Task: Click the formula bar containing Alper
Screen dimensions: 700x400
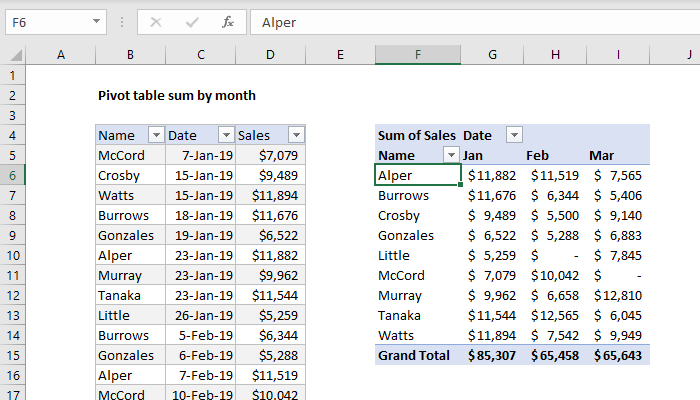Action: (470, 21)
